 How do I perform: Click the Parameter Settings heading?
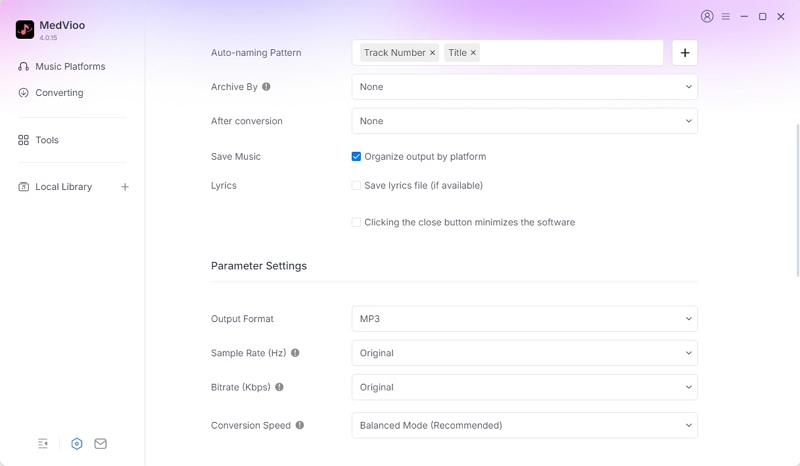click(x=259, y=266)
